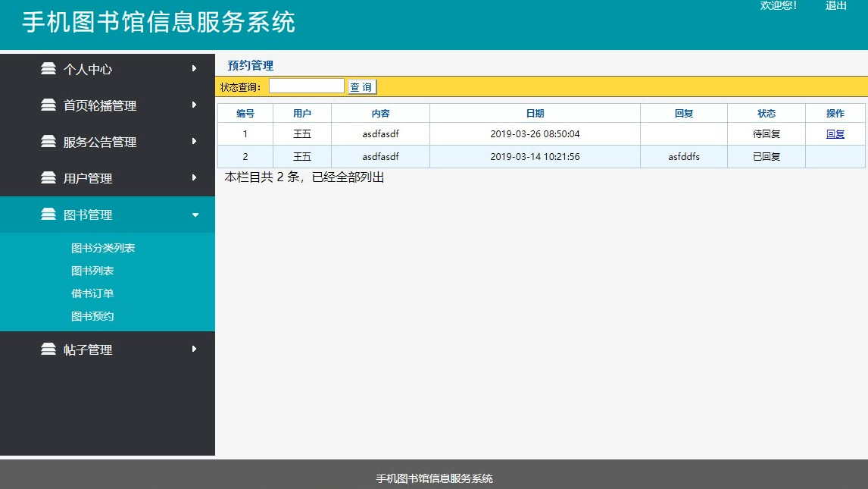The width and height of the screenshot is (868, 489).
Task: Click the stack icon beside 首页轮播管理
Action: click(48, 105)
